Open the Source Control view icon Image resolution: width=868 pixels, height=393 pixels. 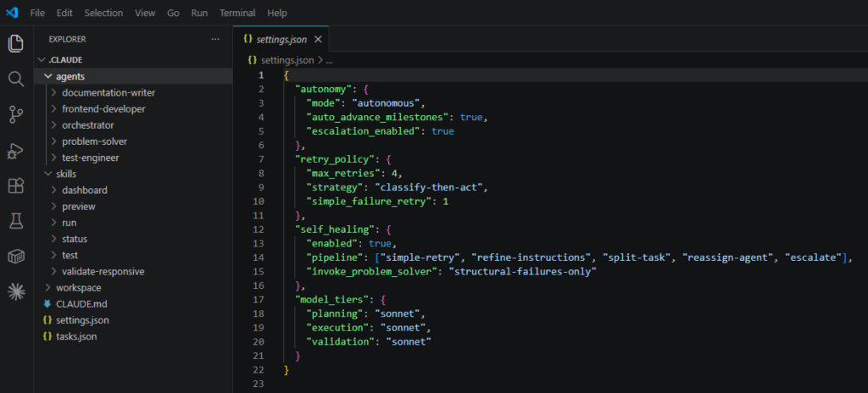click(16, 114)
